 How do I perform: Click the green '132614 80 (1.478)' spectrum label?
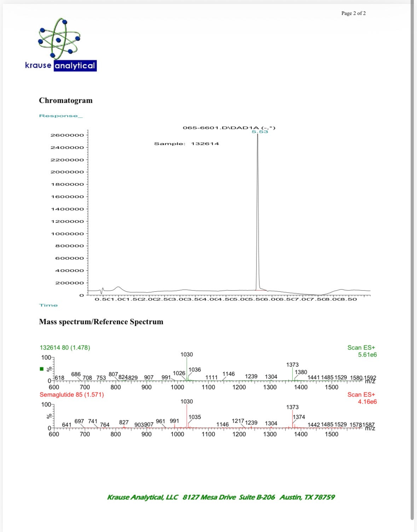tap(65, 347)
